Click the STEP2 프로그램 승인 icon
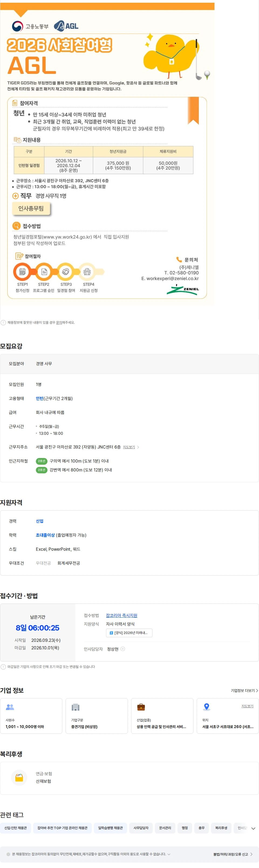 (44, 272)
